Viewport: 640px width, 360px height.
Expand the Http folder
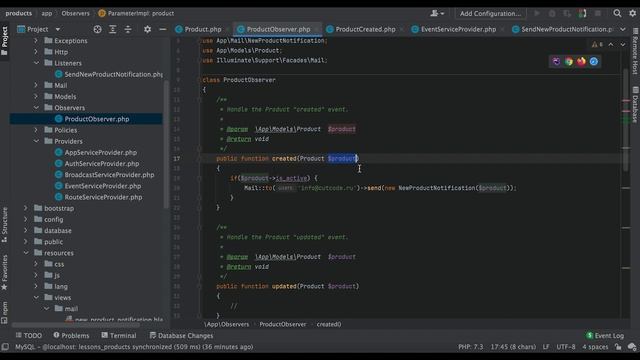click(36, 52)
